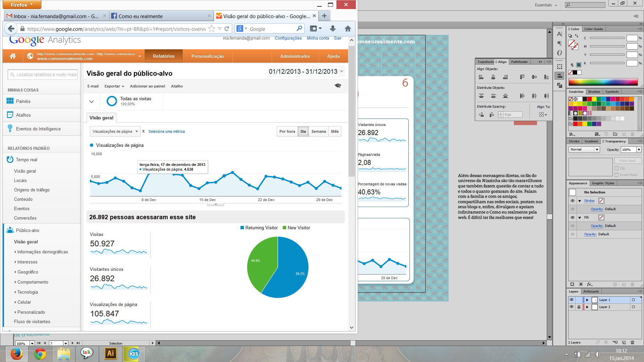The height and width of the screenshot is (362, 644).
Task: Open date range 01/12/2013 - 31/12/2013 dropdown
Action: click(306, 71)
